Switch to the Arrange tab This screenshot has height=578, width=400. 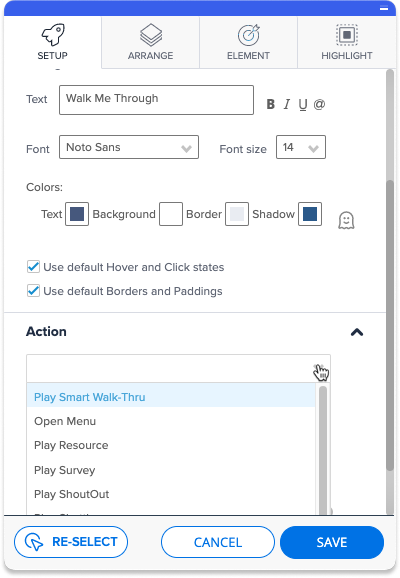click(150, 42)
